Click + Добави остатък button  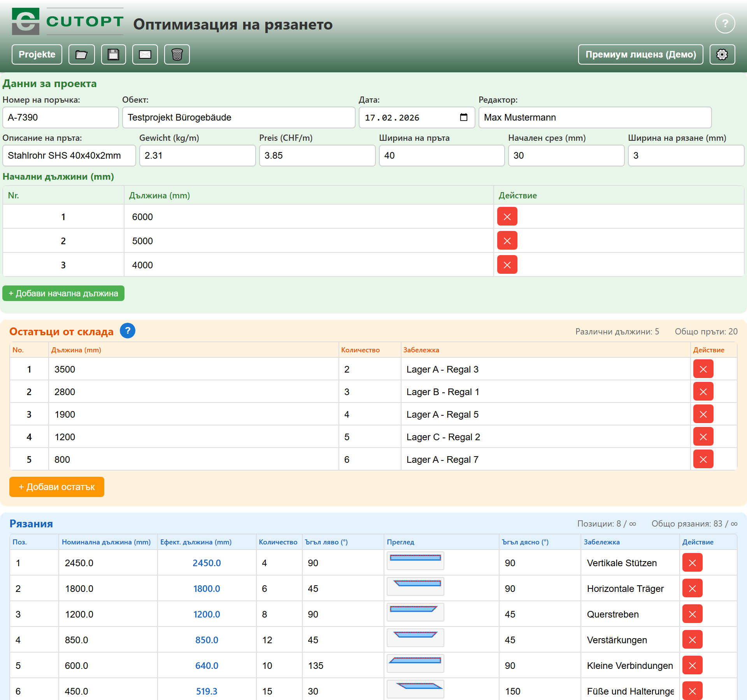pyautogui.click(x=57, y=487)
